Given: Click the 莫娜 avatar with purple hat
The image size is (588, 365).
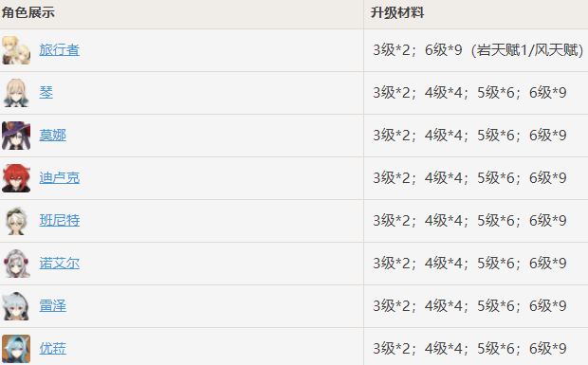Looking at the screenshot, I should click(16, 136).
